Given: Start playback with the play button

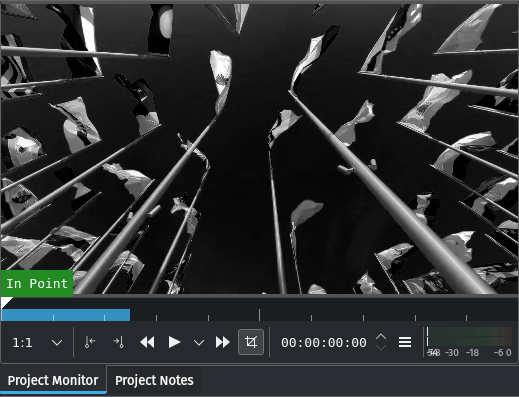Looking at the screenshot, I should click(174, 342).
